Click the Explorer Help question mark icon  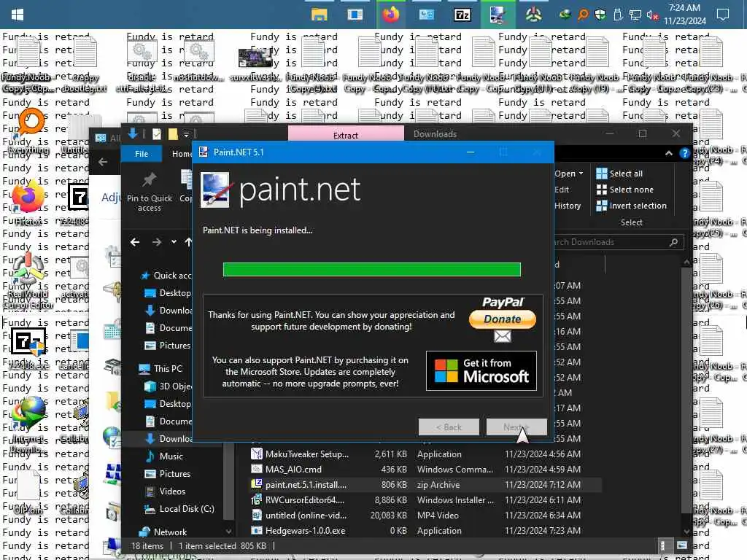[x=684, y=153]
